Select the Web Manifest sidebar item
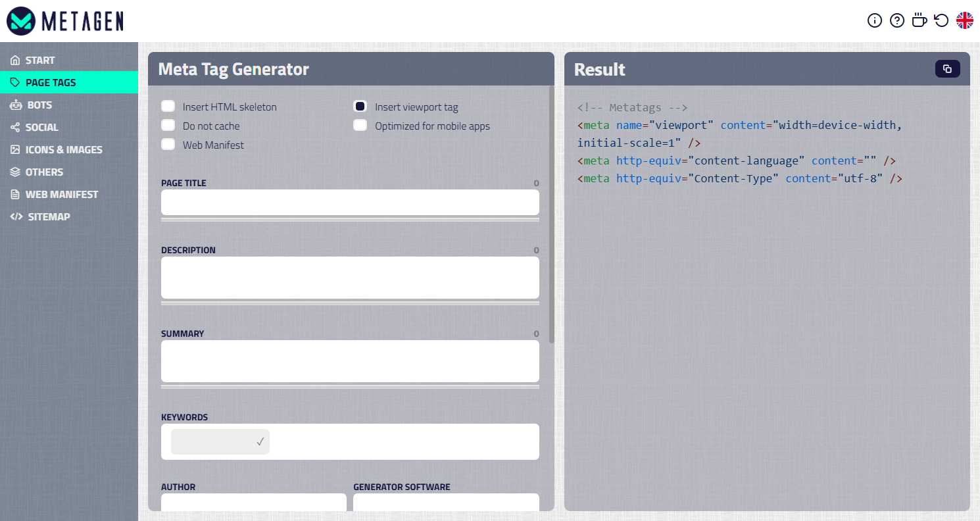The width and height of the screenshot is (980, 521). [61, 194]
